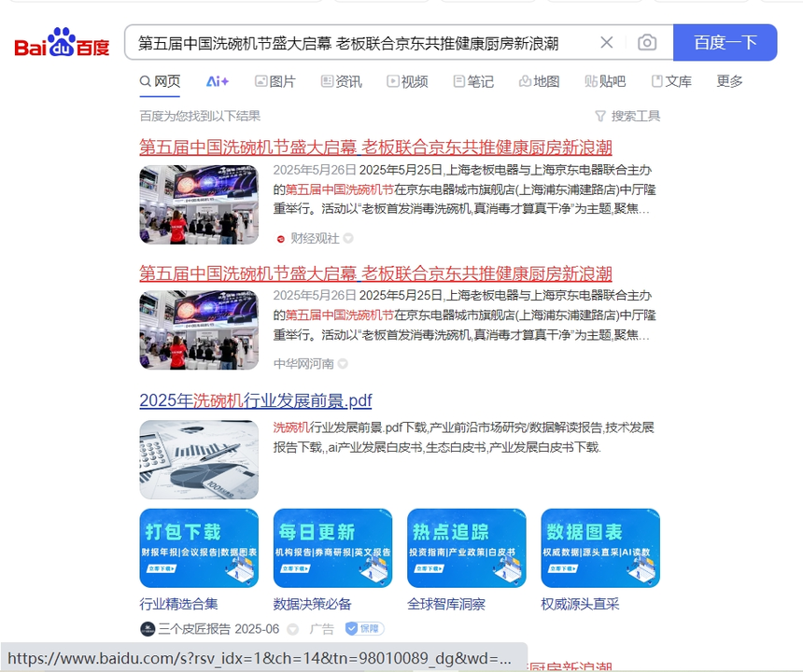Viewport: 803px width, 672px height.
Task: Click the 2025年5月26日 date in first snippet
Action: coord(315,170)
